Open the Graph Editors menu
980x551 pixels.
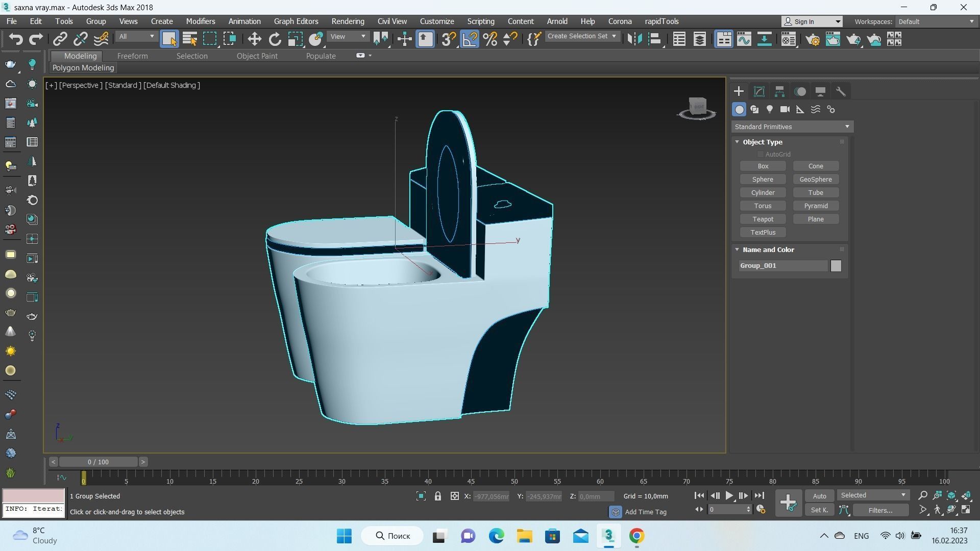296,21
